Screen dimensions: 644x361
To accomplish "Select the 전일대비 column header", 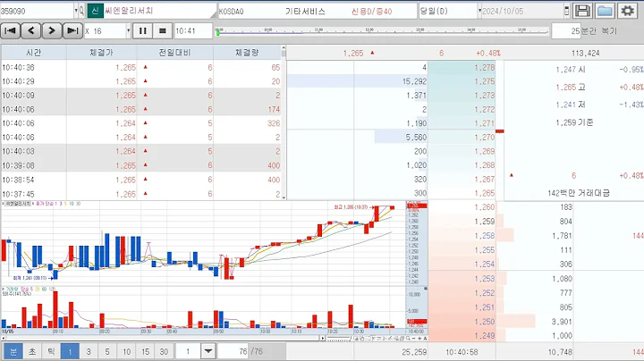I will [x=174, y=53].
